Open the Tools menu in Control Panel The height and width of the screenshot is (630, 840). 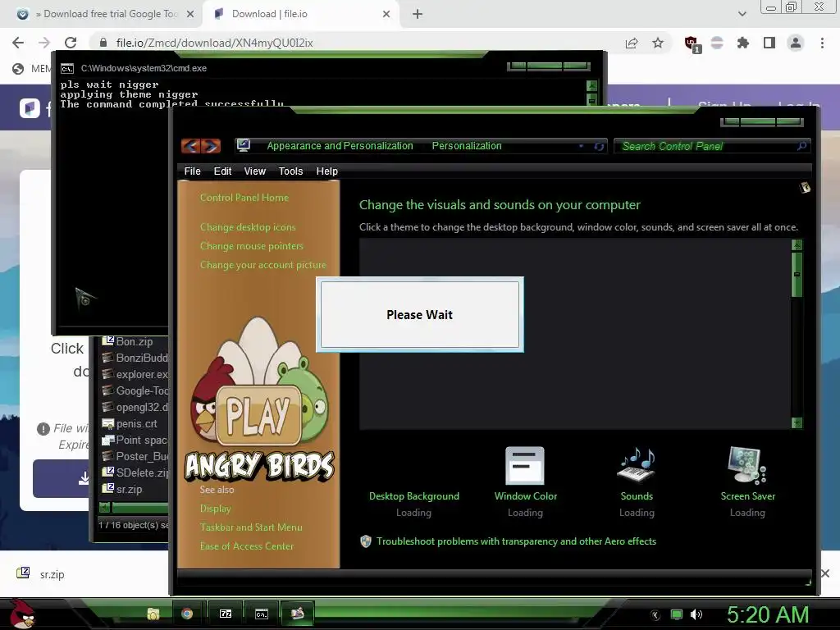click(291, 171)
